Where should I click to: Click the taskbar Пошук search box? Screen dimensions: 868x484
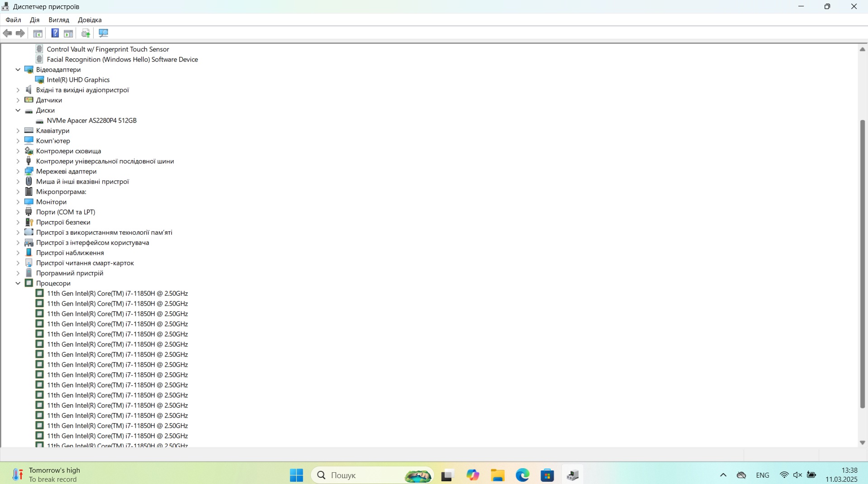(372, 475)
